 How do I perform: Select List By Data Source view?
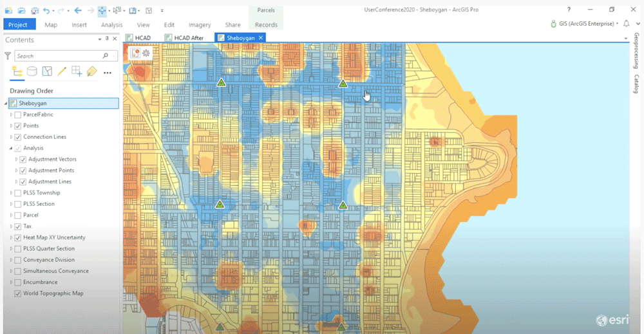coord(32,71)
